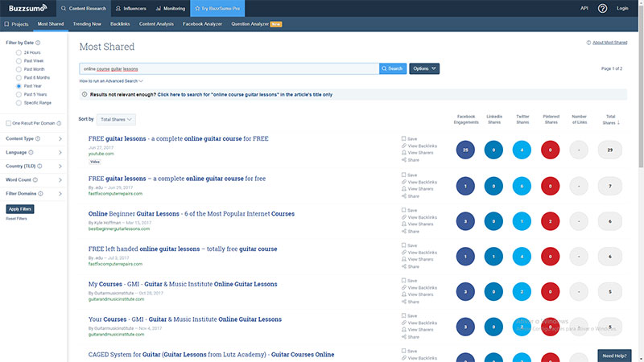Click the Apply Filters button

click(x=20, y=209)
